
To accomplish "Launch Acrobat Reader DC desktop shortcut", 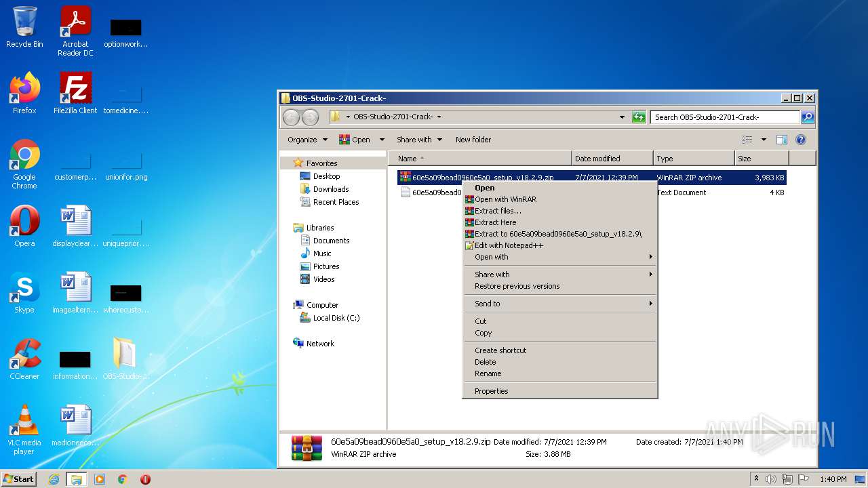I will pos(75,30).
